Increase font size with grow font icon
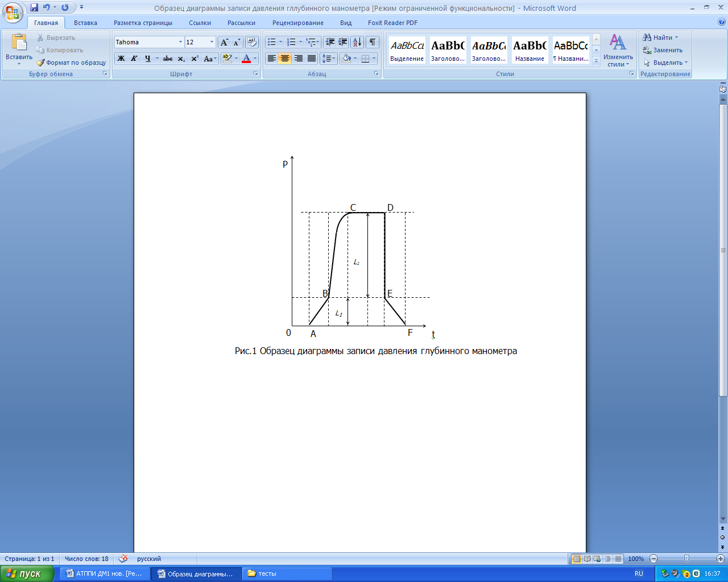 coord(225,42)
